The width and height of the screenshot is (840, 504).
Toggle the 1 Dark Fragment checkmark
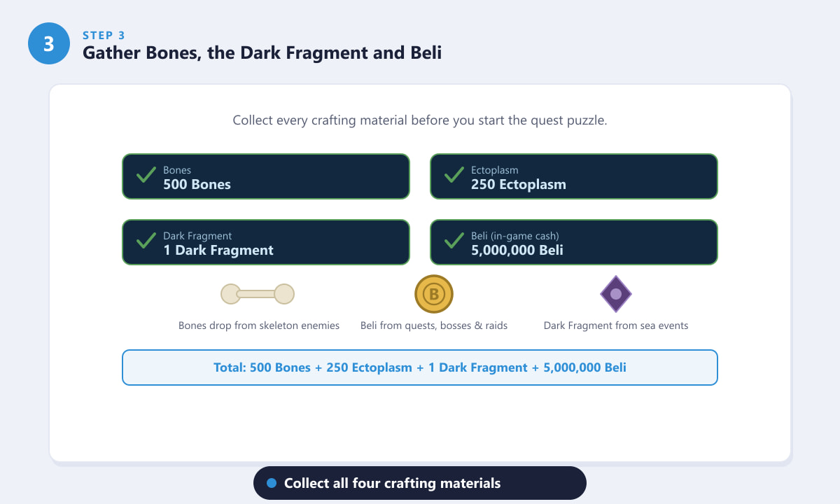[x=146, y=241]
